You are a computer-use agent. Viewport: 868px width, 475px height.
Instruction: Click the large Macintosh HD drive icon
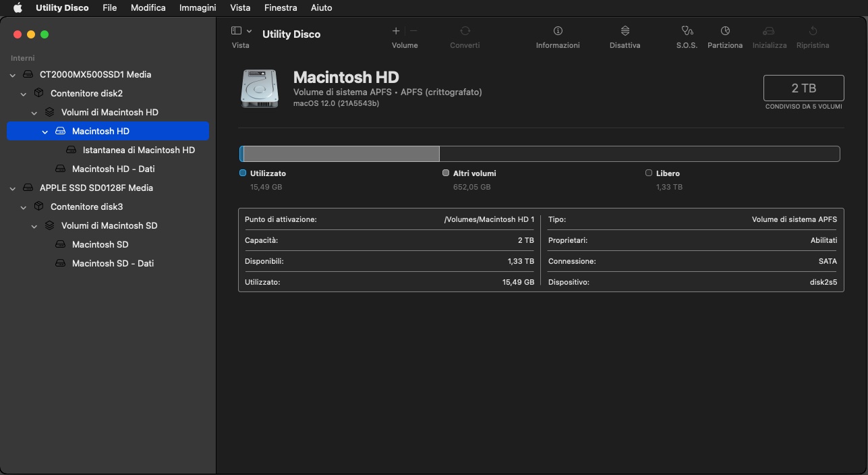pyautogui.click(x=260, y=88)
